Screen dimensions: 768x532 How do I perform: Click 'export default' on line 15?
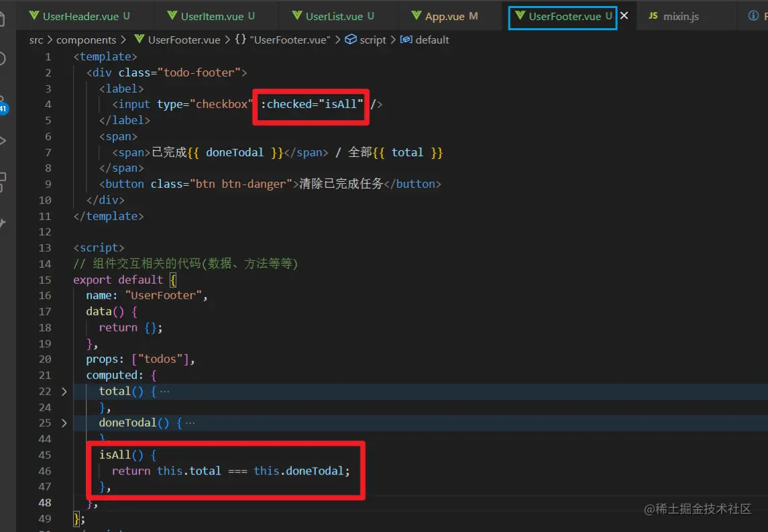pyautogui.click(x=118, y=280)
